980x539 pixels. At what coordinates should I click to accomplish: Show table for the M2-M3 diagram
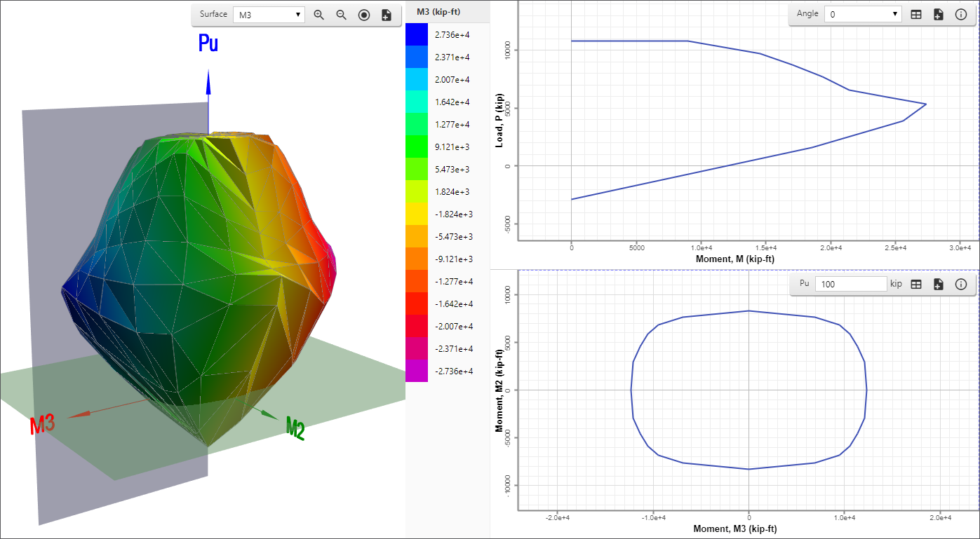916,284
